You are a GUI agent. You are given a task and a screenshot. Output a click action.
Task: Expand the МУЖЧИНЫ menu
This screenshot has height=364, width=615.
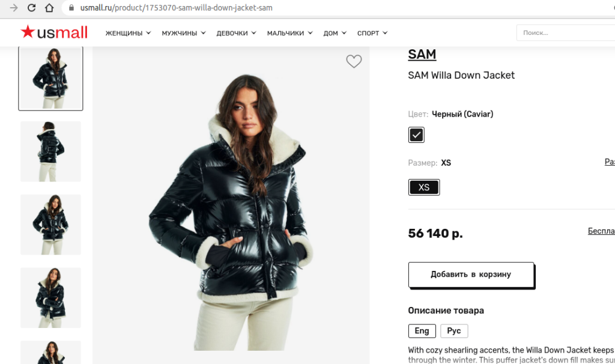[x=183, y=33]
